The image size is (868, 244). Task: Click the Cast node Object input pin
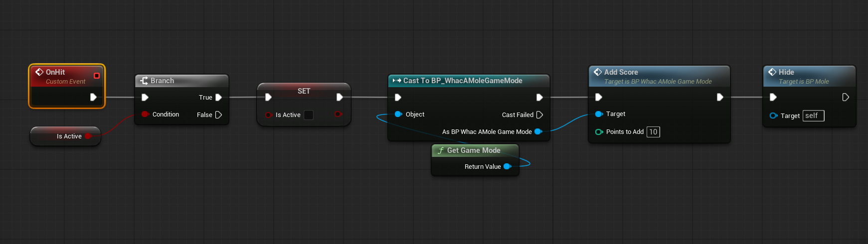pos(398,114)
